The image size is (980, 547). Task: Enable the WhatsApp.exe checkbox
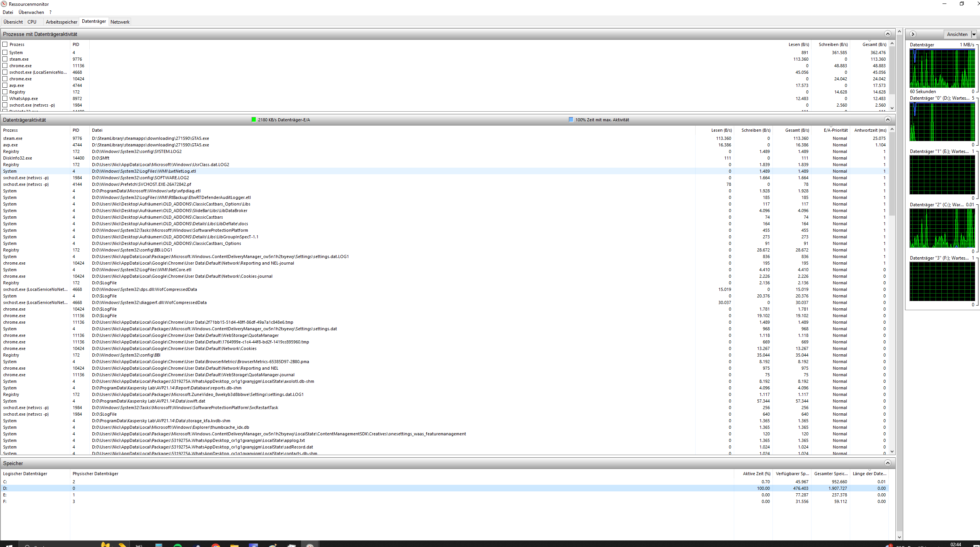pos(5,99)
